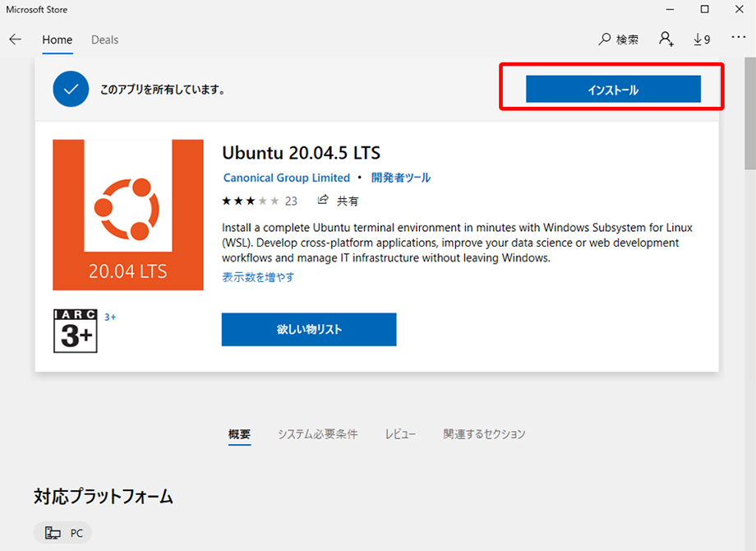The width and height of the screenshot is (756, 551).
Task: Minimize the Microsoft Store window
Action: click(x=671, y=9)
